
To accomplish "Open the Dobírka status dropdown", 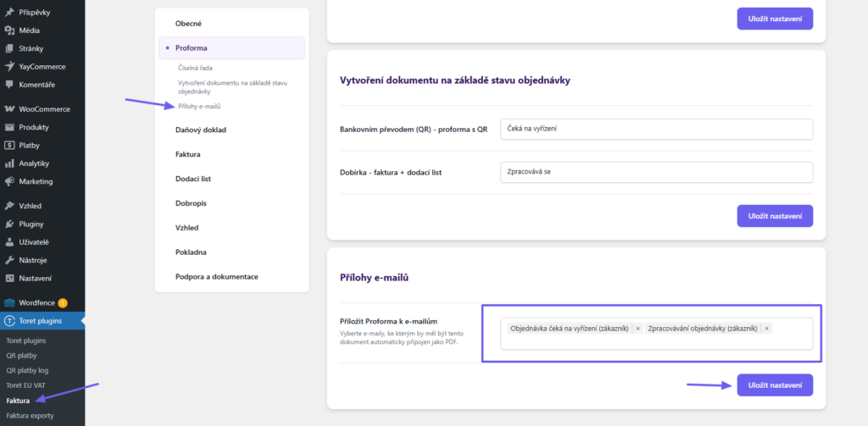I will pyautogui.click(x=657, y=172).
